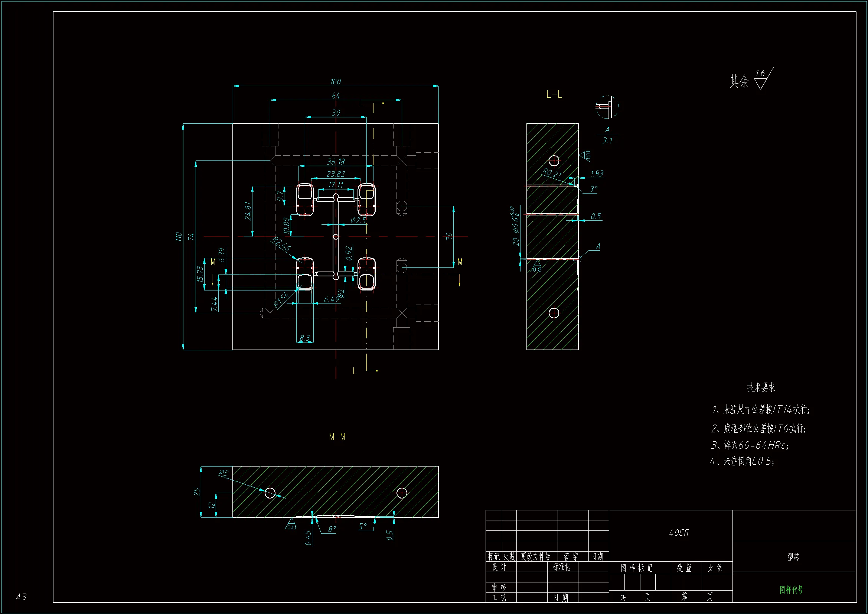The image size is (868, 614).
Task: Select the 23.82 dimension text
Action: click(336, 174)
